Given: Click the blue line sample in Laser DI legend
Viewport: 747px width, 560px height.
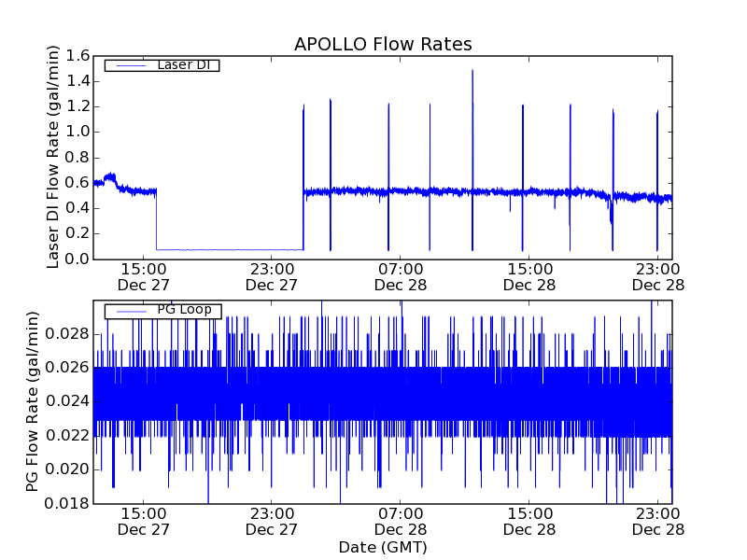Looking at the screenshot, I should coord(131,65).
